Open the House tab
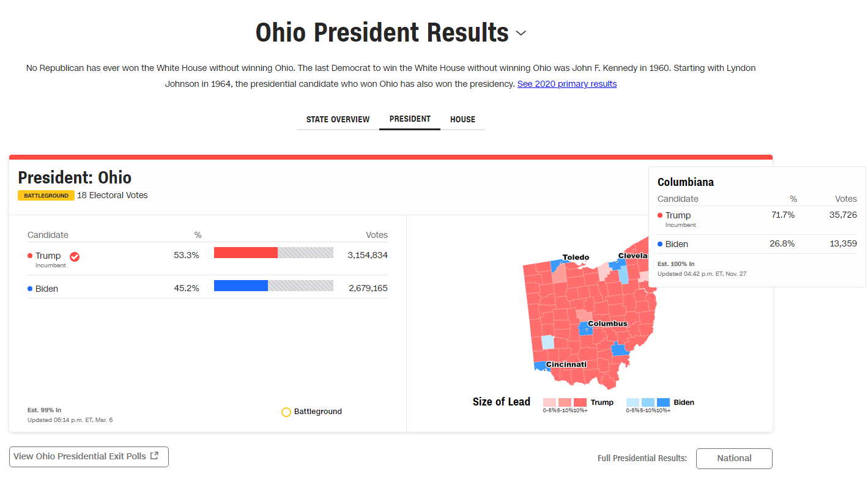The width and height of the screenshot is (868, 485). (462, 119)
